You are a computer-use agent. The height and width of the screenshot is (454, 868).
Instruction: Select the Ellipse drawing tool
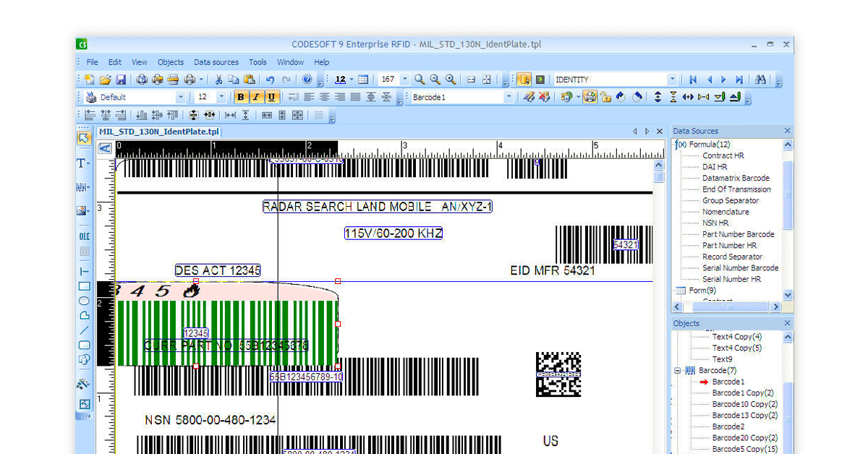[x=84, y=301]
